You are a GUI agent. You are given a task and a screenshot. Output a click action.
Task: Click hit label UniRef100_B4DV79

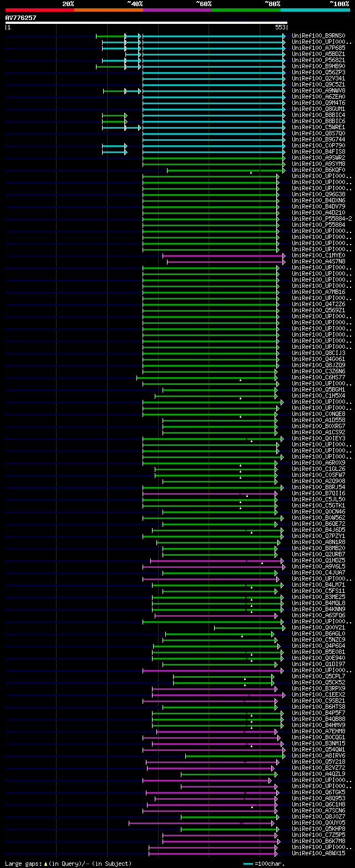(x=318, y=207)
